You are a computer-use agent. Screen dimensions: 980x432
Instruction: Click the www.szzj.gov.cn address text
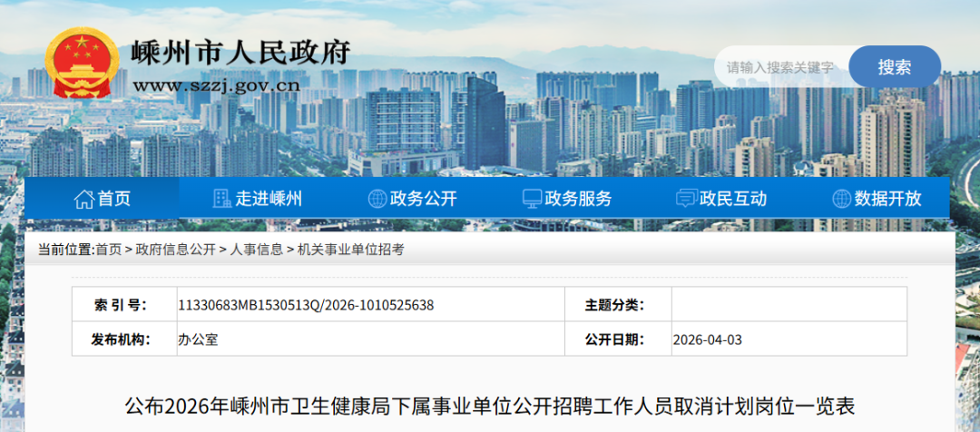pyautogui.click(x=216, y=86)
